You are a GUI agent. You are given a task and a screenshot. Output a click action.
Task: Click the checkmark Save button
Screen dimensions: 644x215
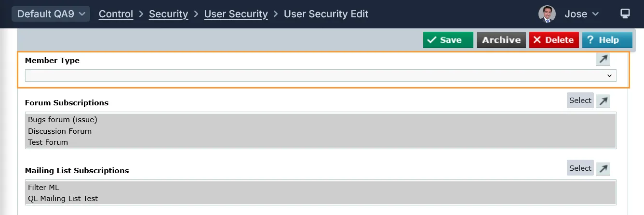(x=444, y=40)
